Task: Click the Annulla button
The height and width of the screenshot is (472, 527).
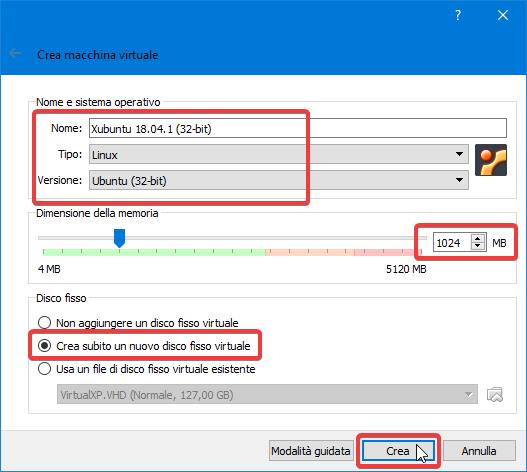Action: click(479, 451)
